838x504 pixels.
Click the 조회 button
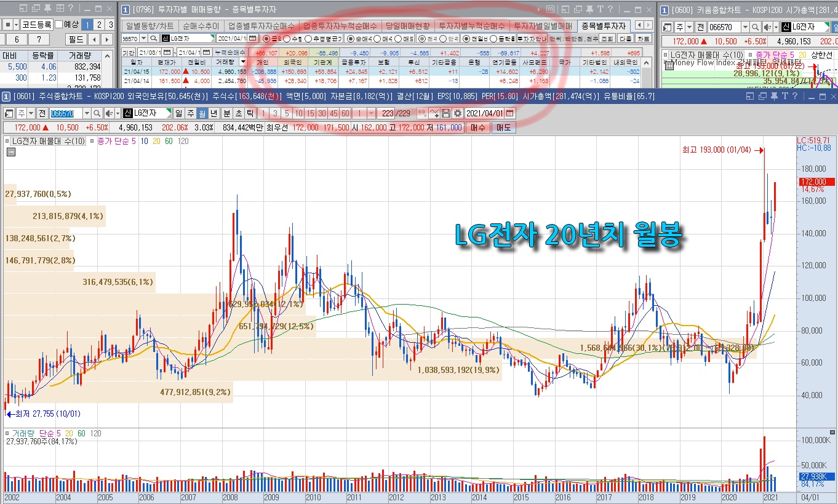(607, 38)
